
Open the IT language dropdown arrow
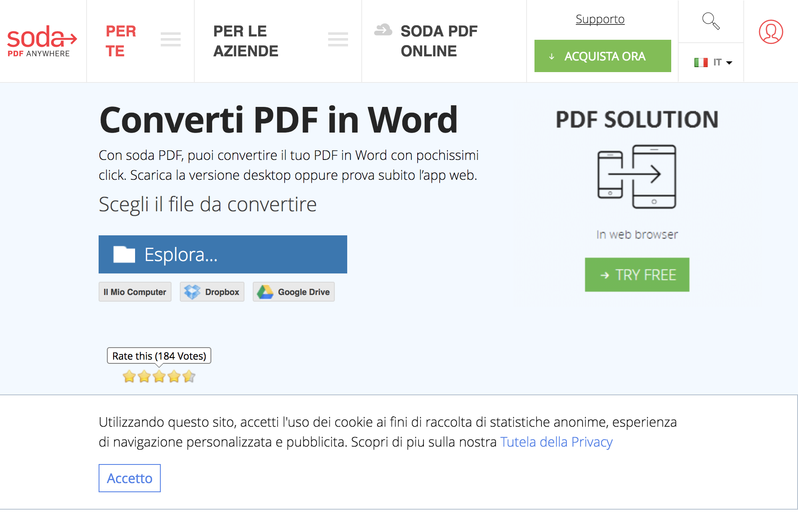729,63
